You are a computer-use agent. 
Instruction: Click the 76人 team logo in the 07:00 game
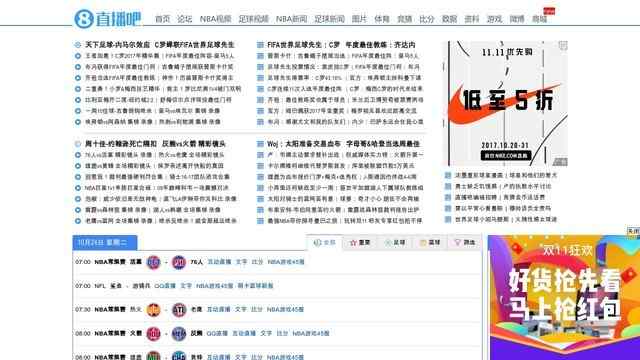(x=179, y=262)
